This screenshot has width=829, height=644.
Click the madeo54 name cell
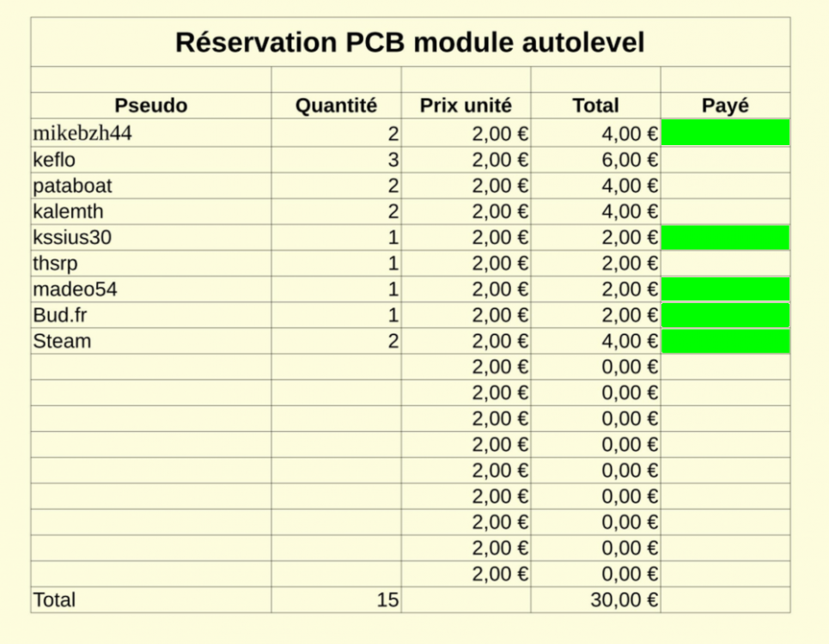point(75,289)
